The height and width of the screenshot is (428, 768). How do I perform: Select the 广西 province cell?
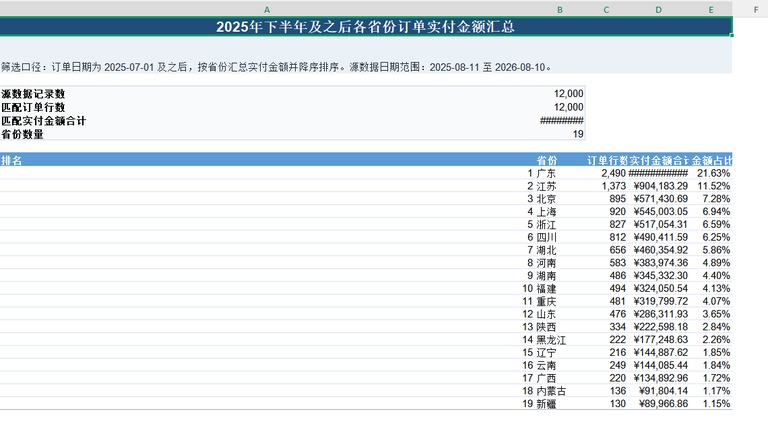point(560,378)
